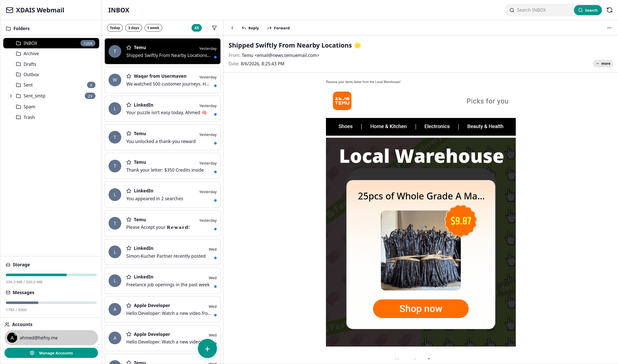Click the Search button
618x364 pixels.
pyautogui.click(x=588, y=10)
